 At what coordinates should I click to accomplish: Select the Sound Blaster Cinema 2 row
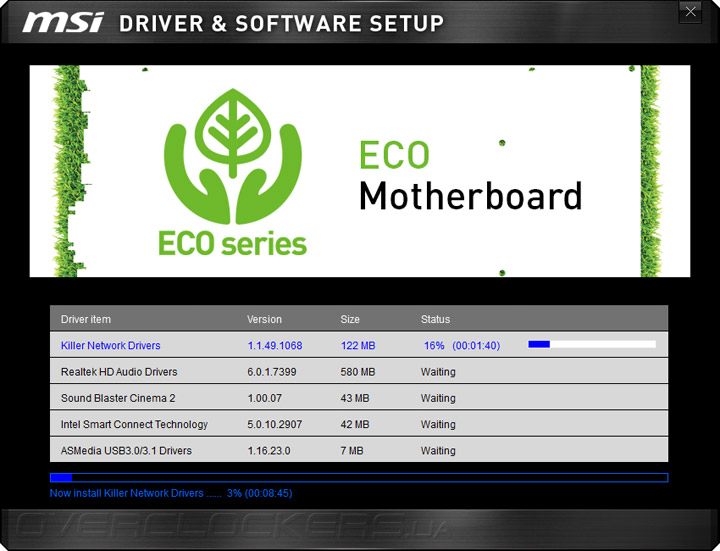pyautogui.click(x=359, y=398)
